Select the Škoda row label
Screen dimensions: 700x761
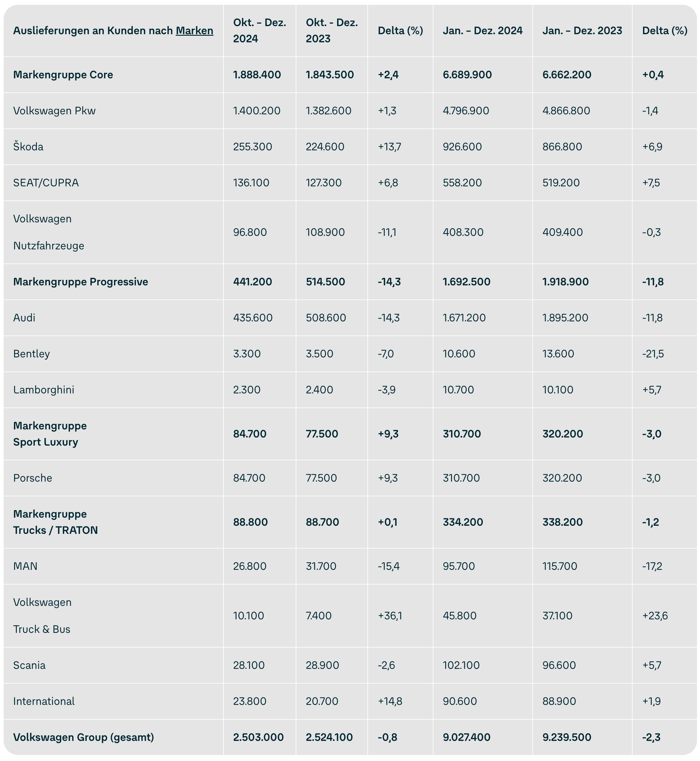pos(28,147)
